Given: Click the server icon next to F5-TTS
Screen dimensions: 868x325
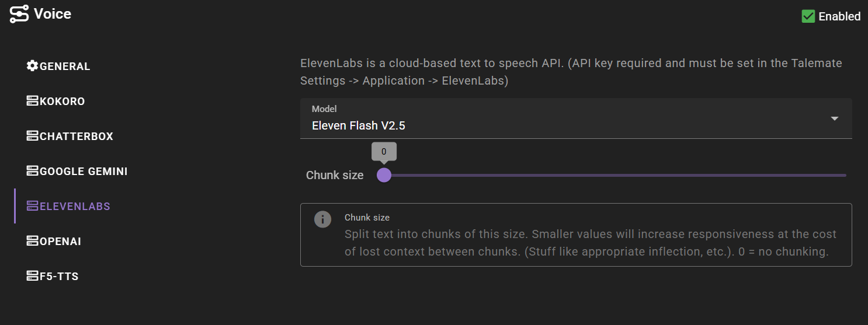Looking at the screenshot, I should coord(33,276).
